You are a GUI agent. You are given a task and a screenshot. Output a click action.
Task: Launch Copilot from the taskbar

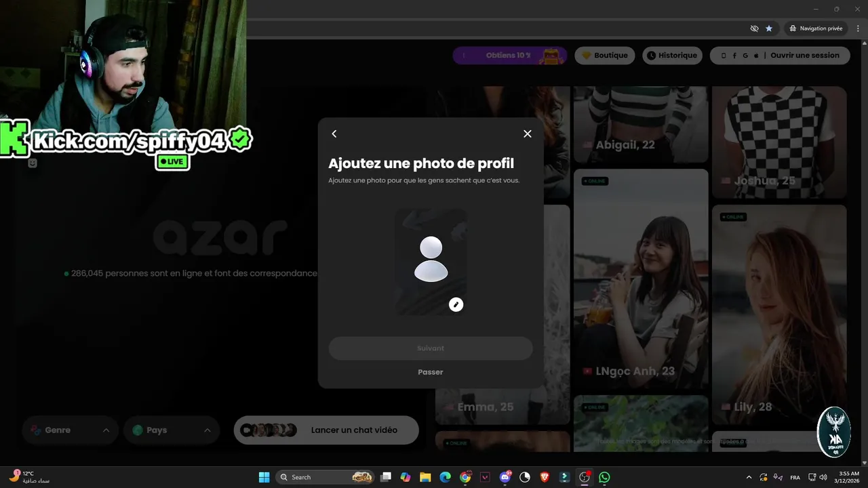coord(406,477)
